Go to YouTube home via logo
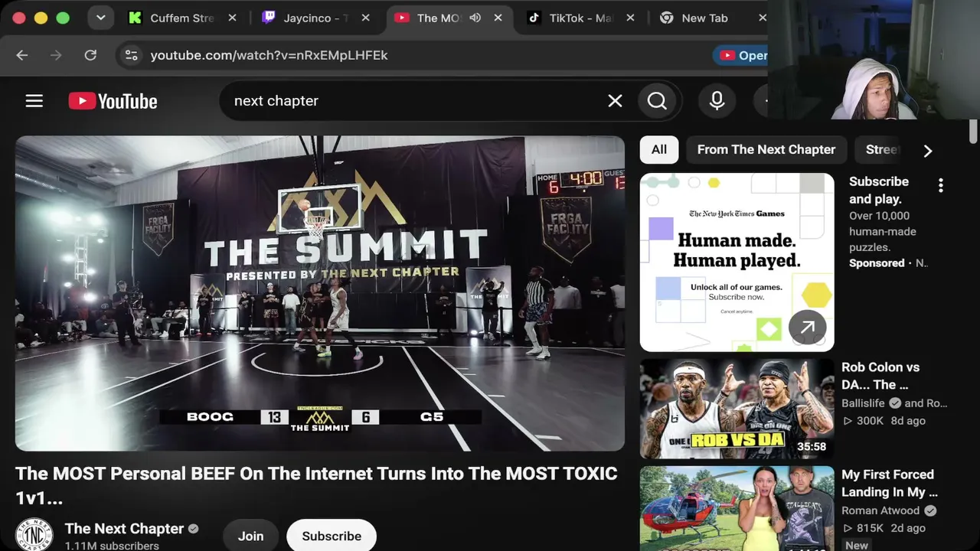 click(x=113, y=101)
